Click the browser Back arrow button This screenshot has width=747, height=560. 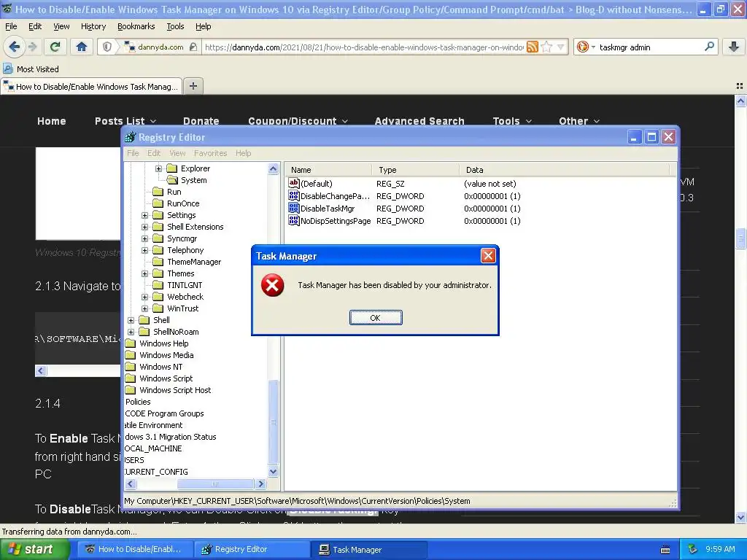15,47
